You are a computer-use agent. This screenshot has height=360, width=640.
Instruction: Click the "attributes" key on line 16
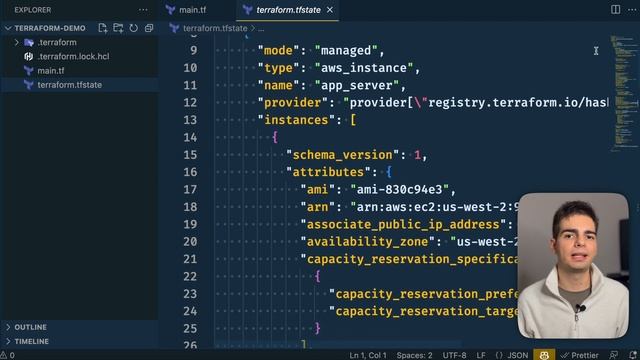[328, 172]
